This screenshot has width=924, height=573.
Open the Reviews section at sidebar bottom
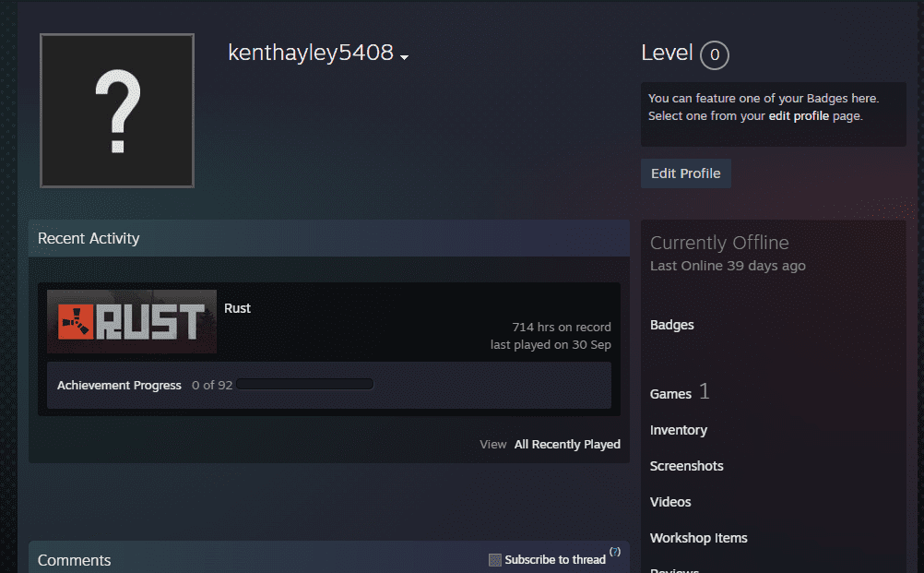pos(674,570)
